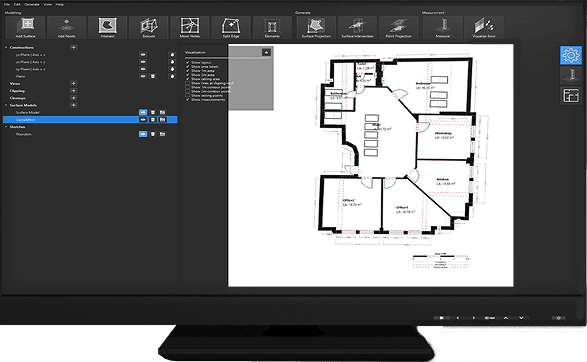
Task: Collapse the Constructions tree section
Action: click(6, 48)
